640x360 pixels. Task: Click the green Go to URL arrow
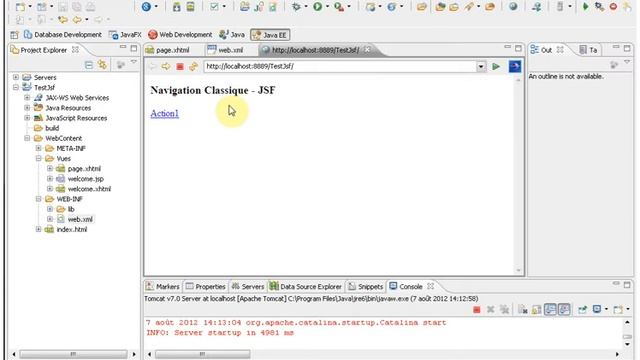tap(496, 67)
